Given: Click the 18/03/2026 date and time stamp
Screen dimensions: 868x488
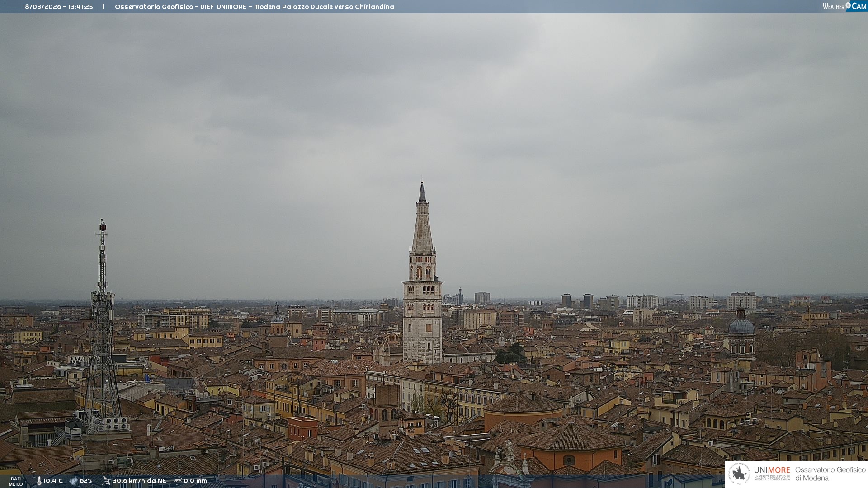Looking at the screenshot, I should (x=58, y=7).
